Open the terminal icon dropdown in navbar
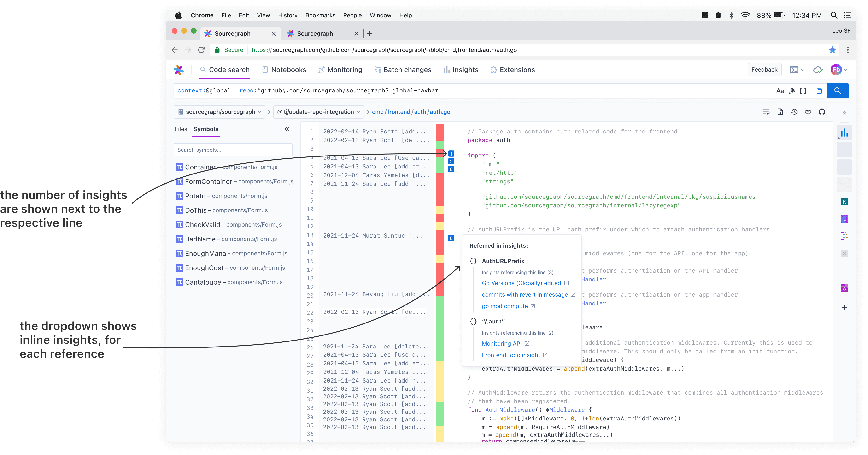The height and width of the screenshot is (455, 868). click(x=797, y=70)
